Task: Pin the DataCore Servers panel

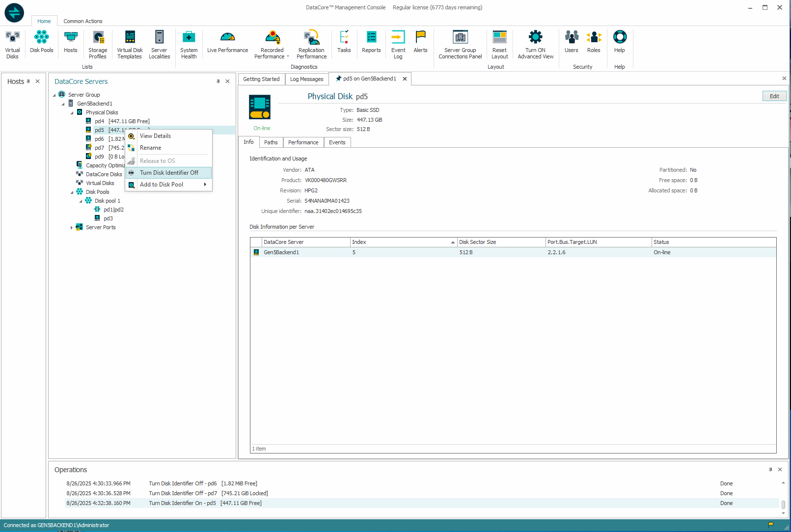Action: 218,81
